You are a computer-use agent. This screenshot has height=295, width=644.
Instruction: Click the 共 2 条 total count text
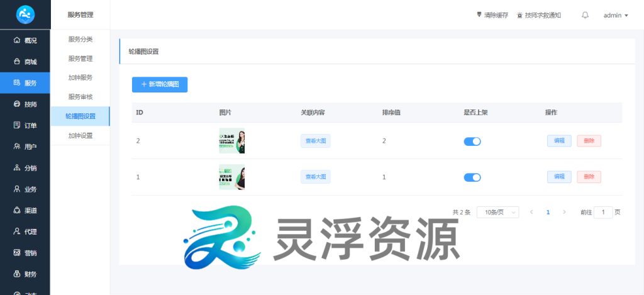461,213
